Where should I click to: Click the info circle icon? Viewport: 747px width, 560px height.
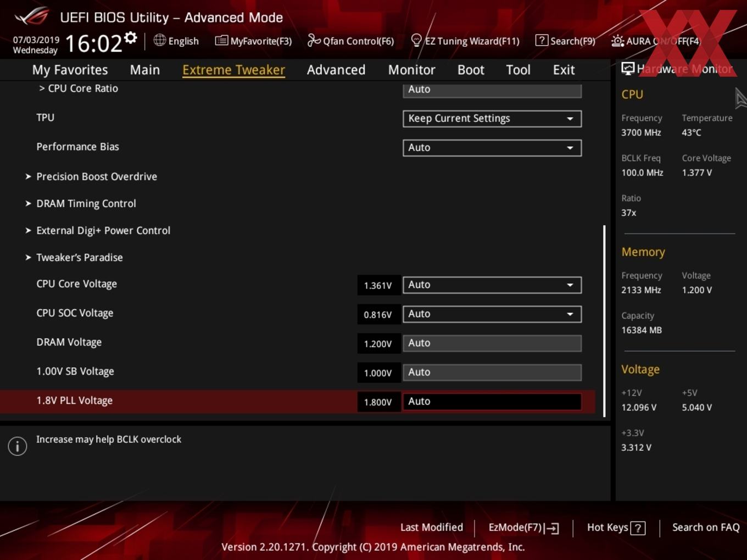18,446
